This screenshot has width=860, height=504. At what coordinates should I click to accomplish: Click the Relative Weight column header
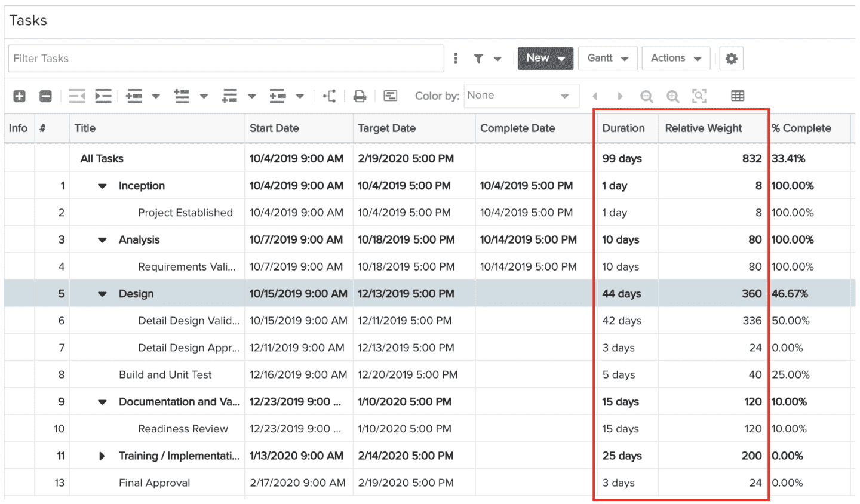(x=704, y=128)
